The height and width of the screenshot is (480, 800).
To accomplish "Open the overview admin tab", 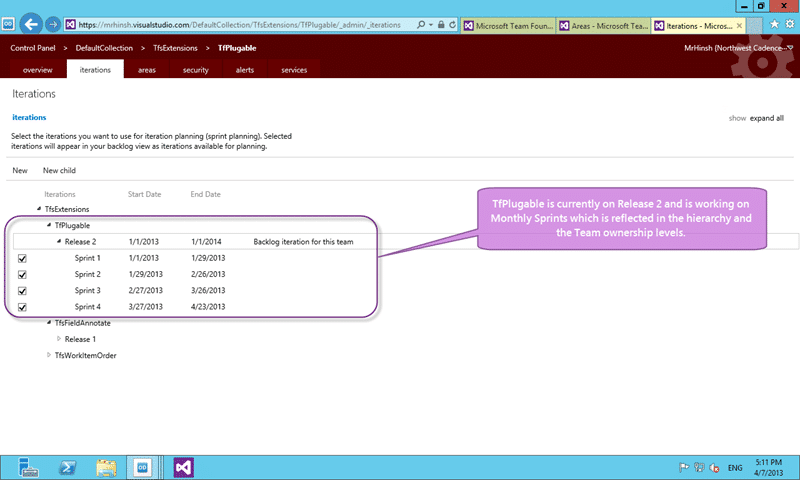I will 38,70.
